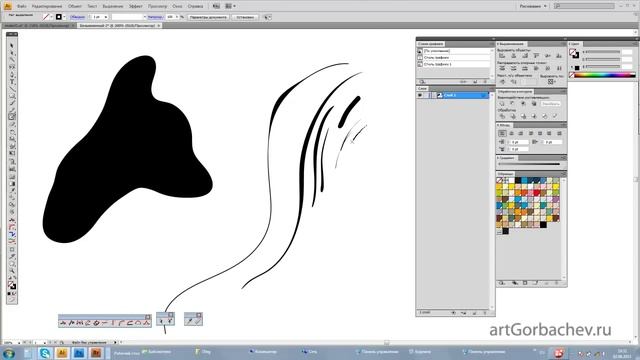Open arrange documents dropdown in menu bar
The image size is (640, 360).
(x=231, y=6)
